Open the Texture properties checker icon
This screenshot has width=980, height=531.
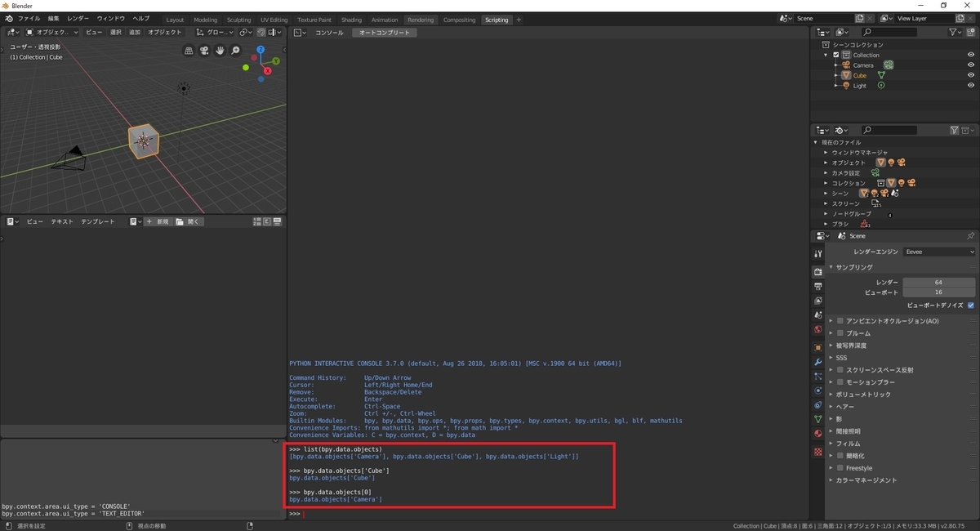coord(818,452)
